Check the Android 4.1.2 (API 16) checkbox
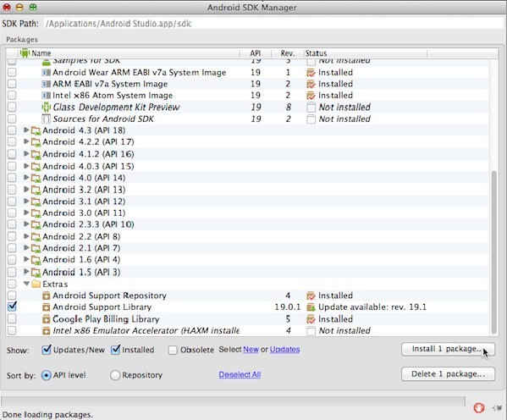This screenshot has height=420, width=507. (x=12, y=154)
